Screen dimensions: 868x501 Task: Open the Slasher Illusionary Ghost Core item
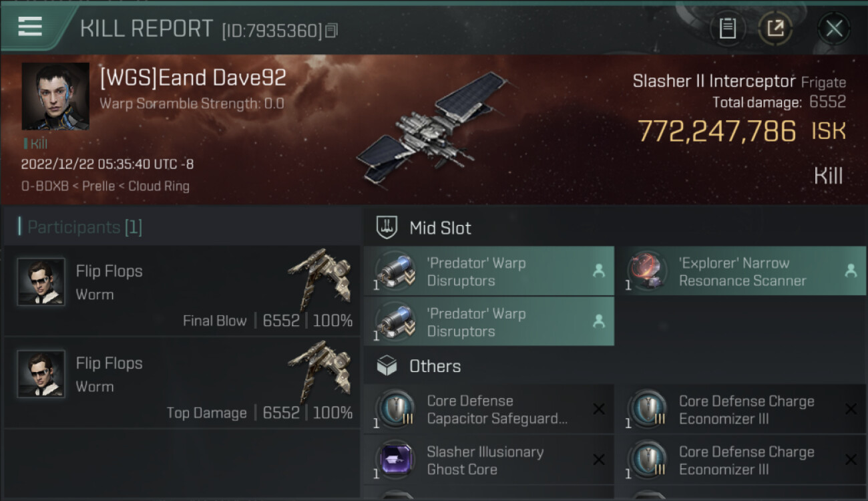(x=489, y=460)
